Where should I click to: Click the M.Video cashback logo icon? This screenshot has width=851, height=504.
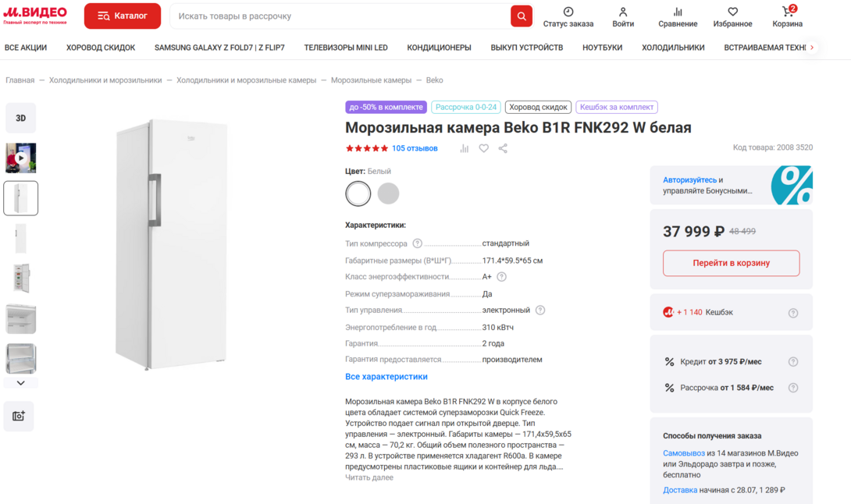[668, 312]
